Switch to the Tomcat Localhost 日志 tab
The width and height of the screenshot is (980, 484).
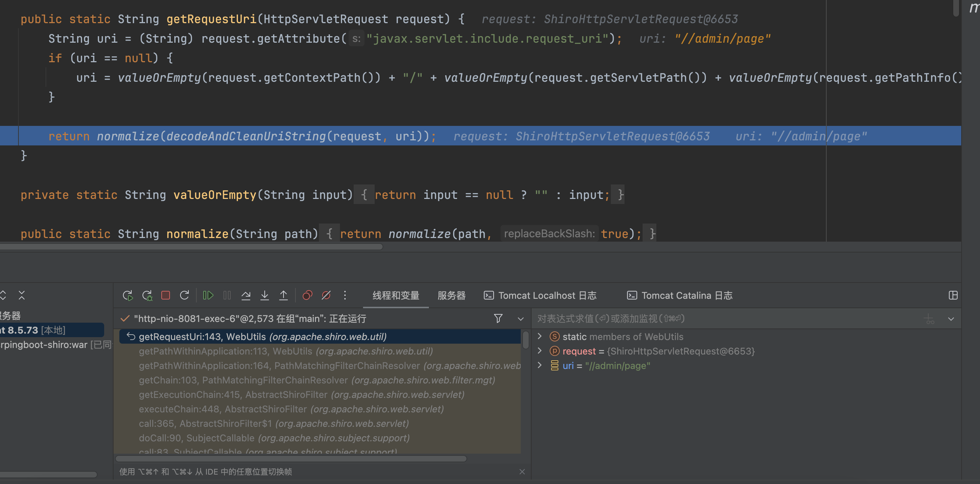click(540, 296)
